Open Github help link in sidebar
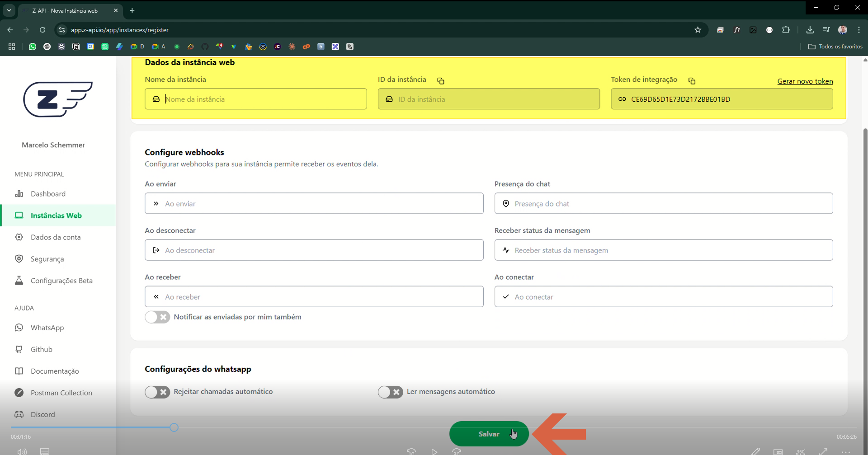The width and height of the screenshot is (868, 455). 58,349
